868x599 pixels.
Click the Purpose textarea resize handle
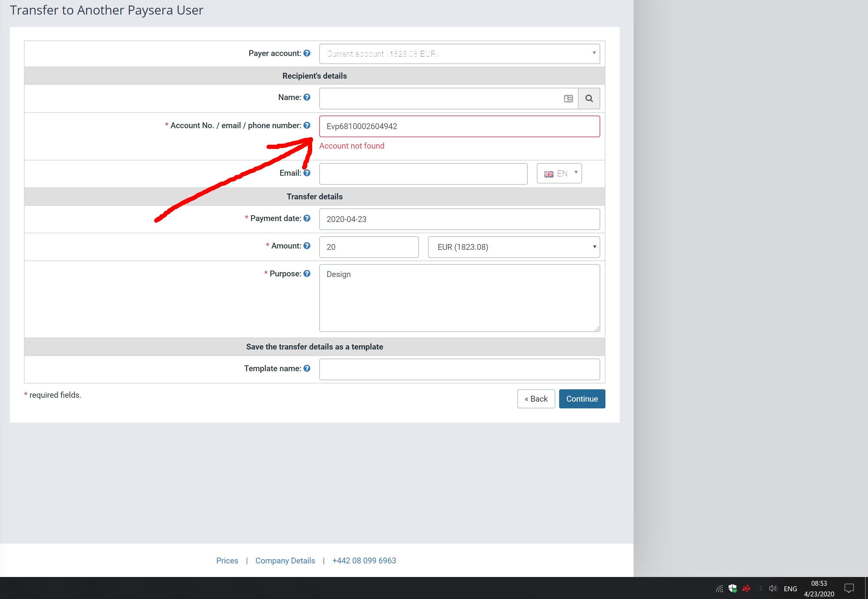pyautogui.click(x=597, y=329)
